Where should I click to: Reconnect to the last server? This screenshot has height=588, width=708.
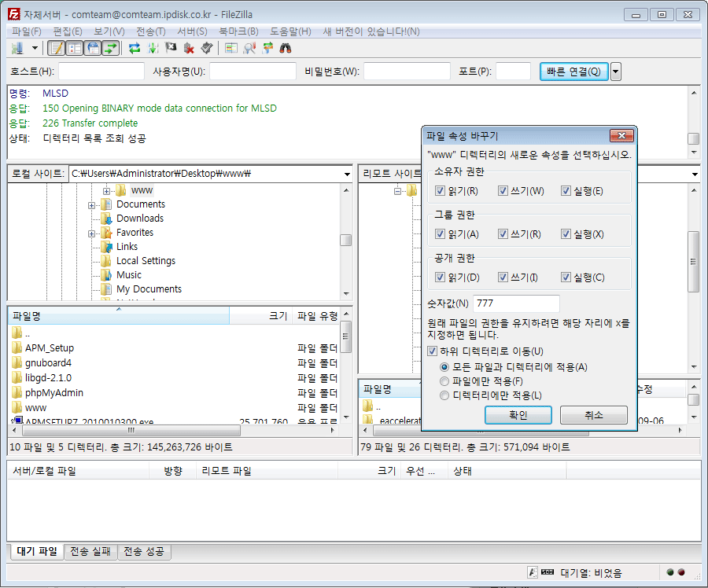pyautogui.click(x=207, y=48)
